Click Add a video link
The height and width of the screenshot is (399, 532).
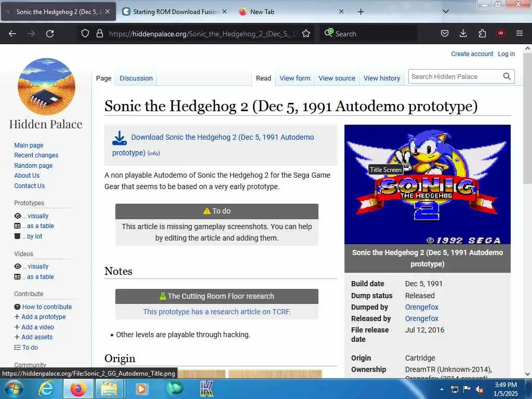(37, 327)
